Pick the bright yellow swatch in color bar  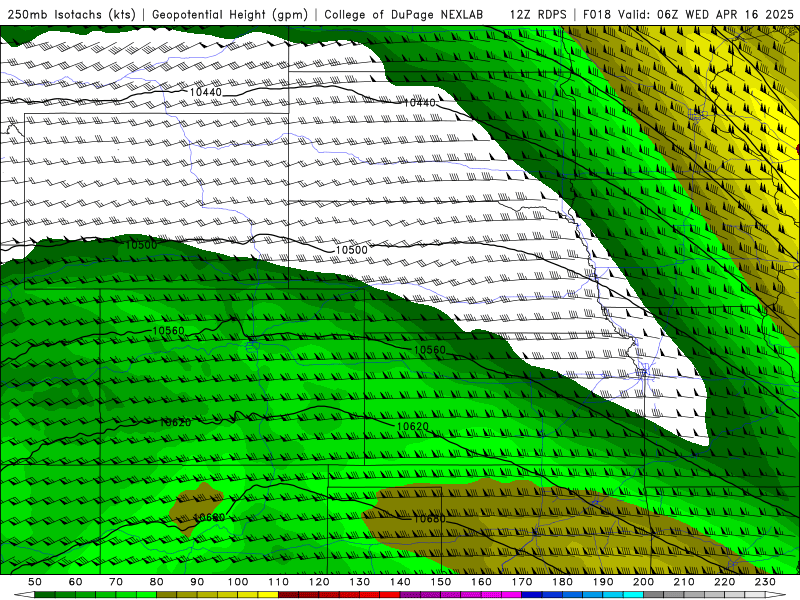(268, 595)
